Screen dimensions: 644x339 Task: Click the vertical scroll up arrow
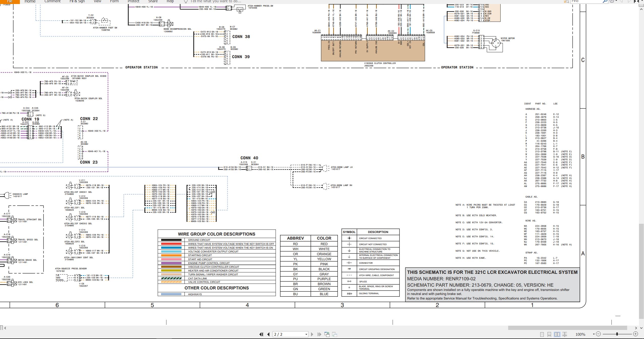[x=641, y=9]
